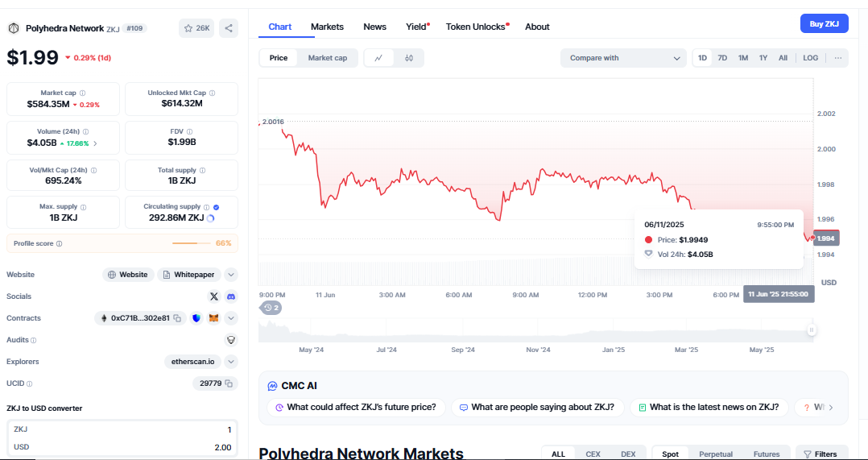
Task: Click Max. supply info icon
Action: pos(83,207)
